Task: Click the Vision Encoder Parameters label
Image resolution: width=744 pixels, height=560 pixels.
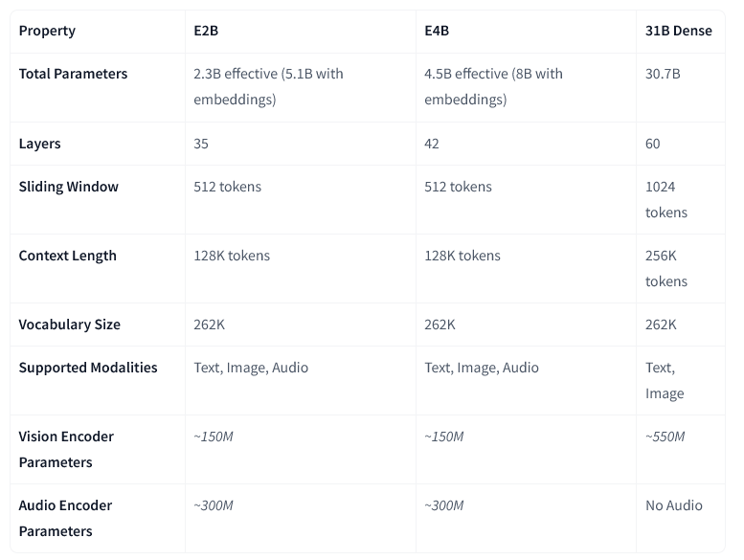Action: [x=66, y=449]
